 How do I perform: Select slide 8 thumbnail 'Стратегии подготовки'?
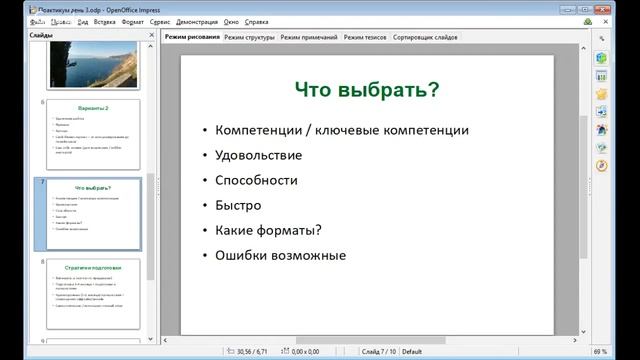coord(93,293)
